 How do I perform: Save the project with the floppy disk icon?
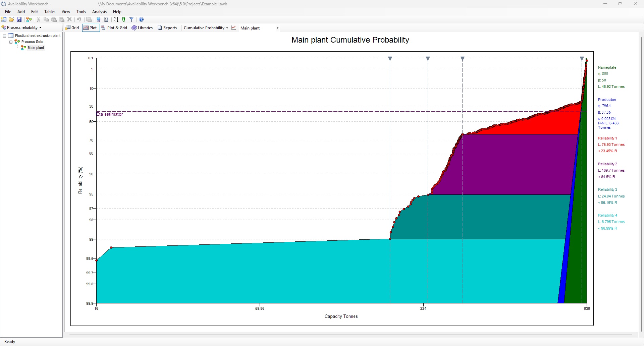tap(19, 19)
